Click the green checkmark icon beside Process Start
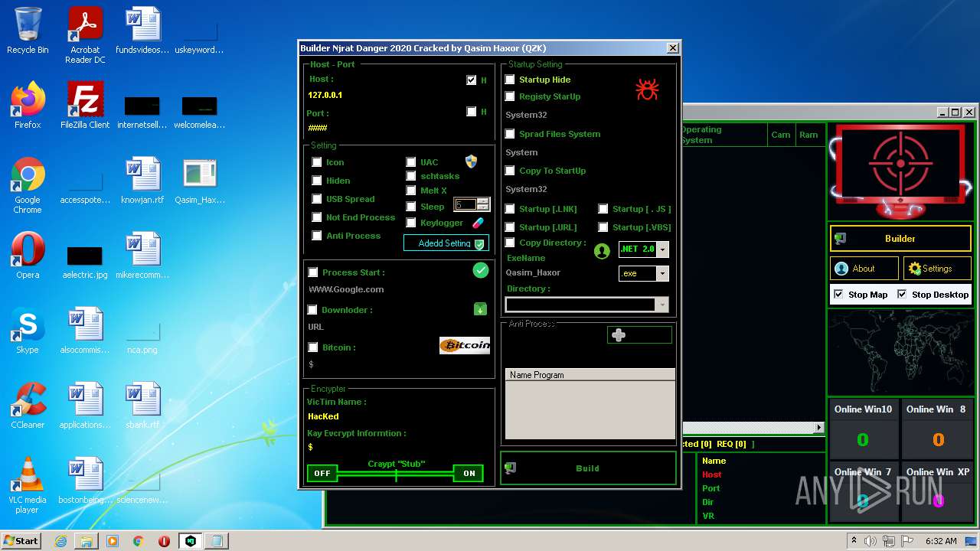 (x=481, y=269)
